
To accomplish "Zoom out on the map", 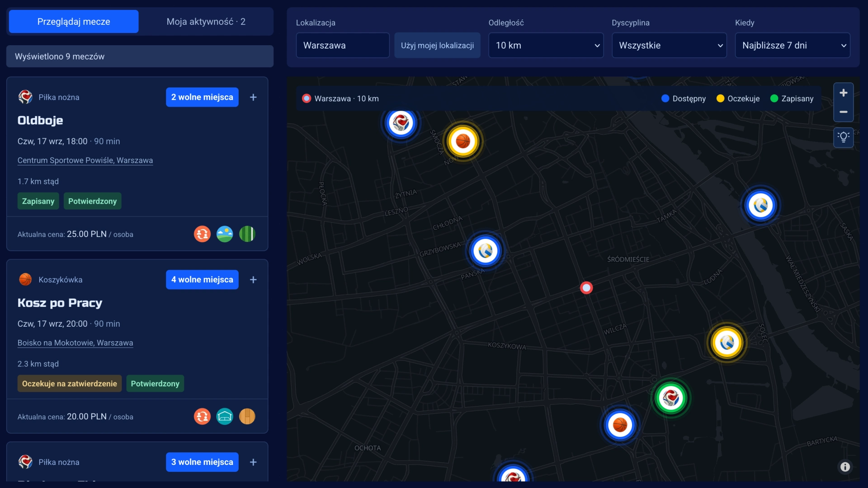I will 843,112.
